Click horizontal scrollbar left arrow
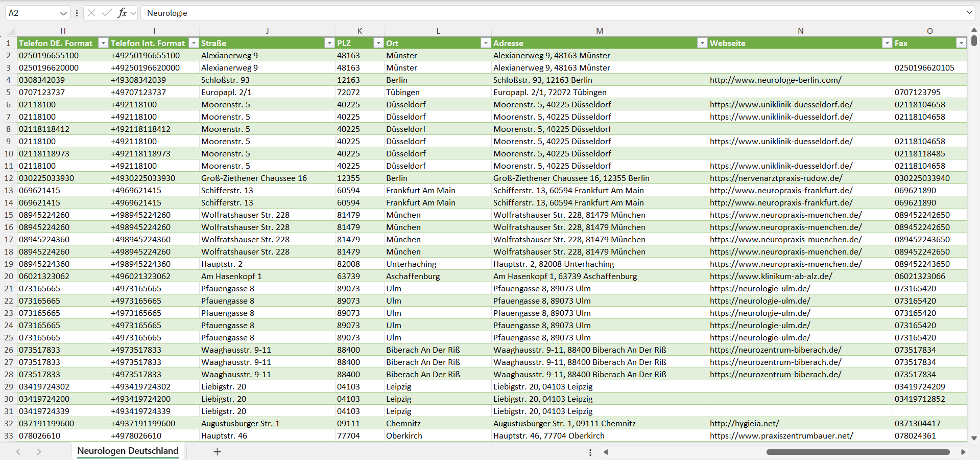Image resolution: width=980 pixels, height=460 pixels. pos(606,452)
